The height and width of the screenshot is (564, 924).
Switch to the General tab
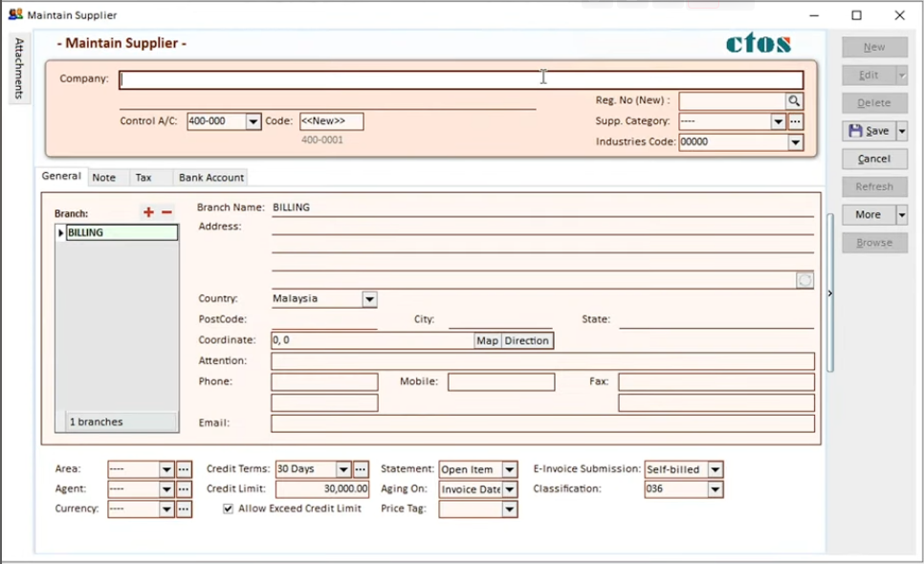point(61,176)
